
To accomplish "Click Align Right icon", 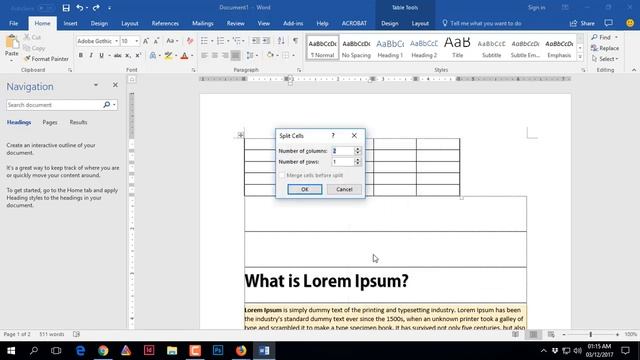I will [x=225, y=55].
